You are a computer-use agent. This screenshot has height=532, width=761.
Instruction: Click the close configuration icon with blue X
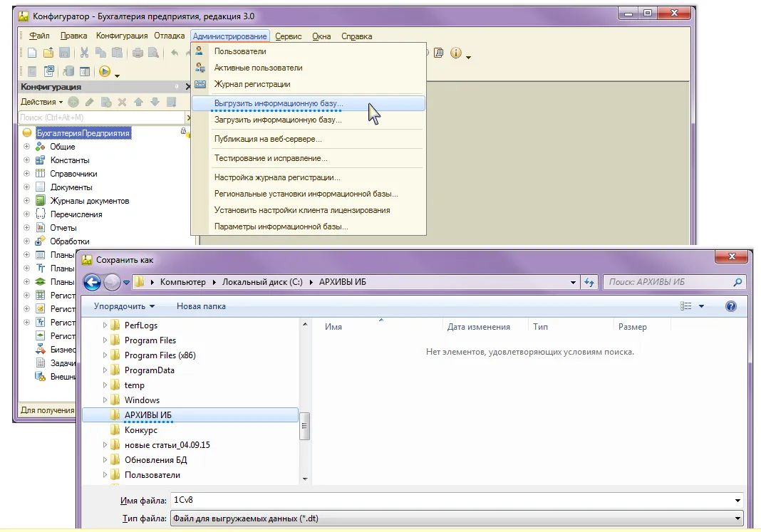(49, 71)
